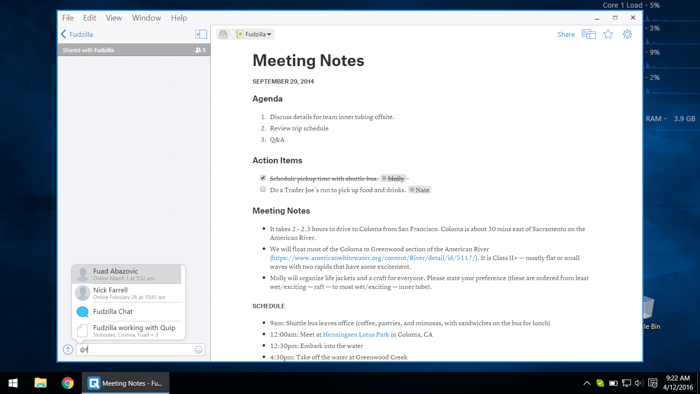Open File Explorer from taskbar
Screen dimensions: 700x394
tap(41, 383)
